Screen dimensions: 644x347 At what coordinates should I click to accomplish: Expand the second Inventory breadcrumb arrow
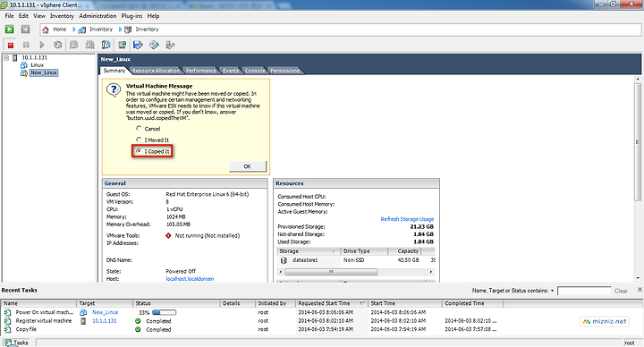click(x=120, y=30)
